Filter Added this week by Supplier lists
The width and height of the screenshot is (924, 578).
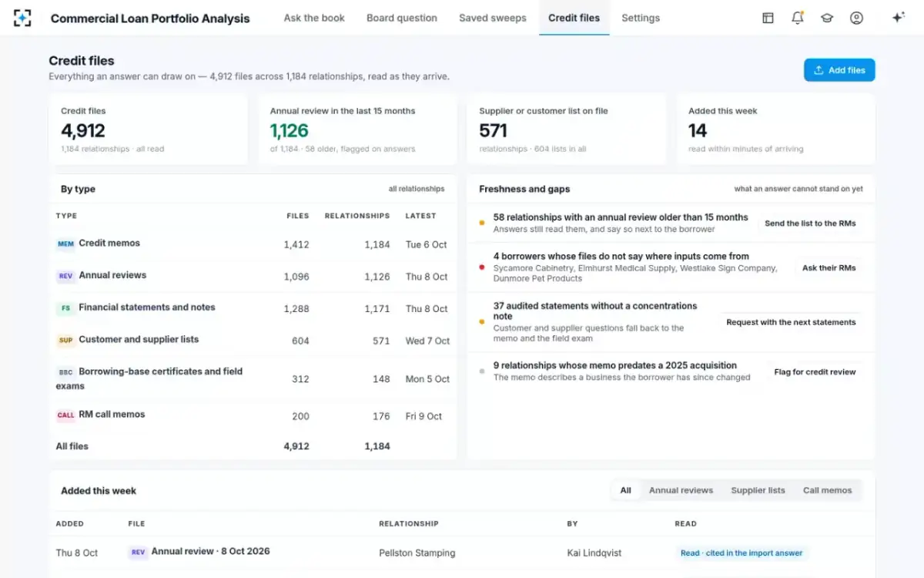click(758, 490)
